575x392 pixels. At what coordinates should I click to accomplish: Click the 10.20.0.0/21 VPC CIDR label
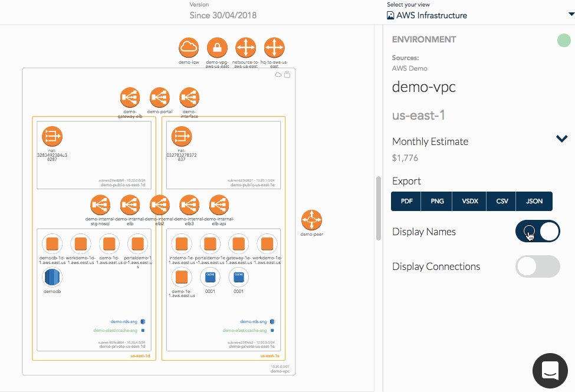(x=280, y=367)
